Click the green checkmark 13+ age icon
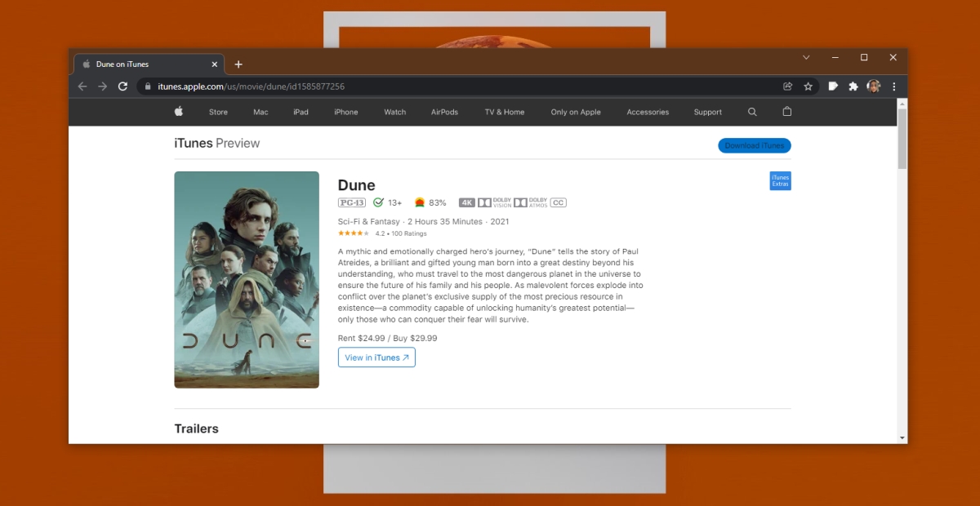 point(378,202)
